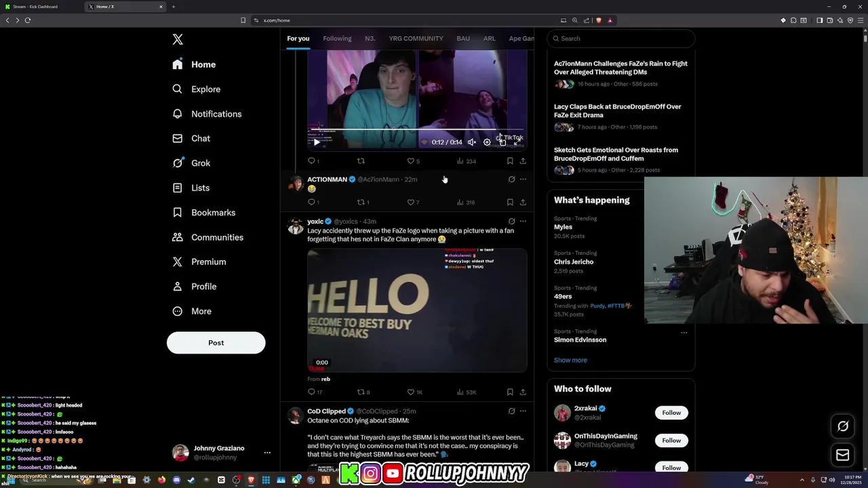Click the X logo in sidebar
The height and width of the screenshot is (488, 868).
178,39
